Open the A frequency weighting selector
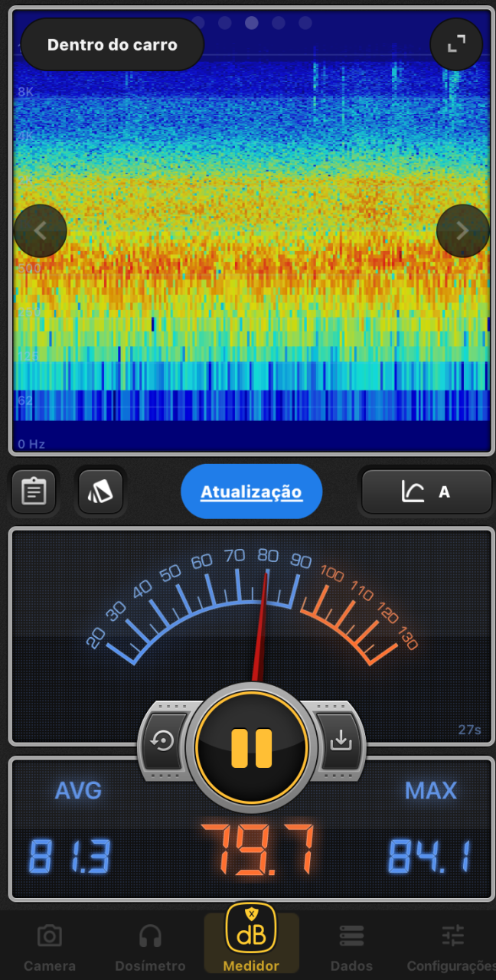This screenshot has width=496, height=980. click(426, 492)
